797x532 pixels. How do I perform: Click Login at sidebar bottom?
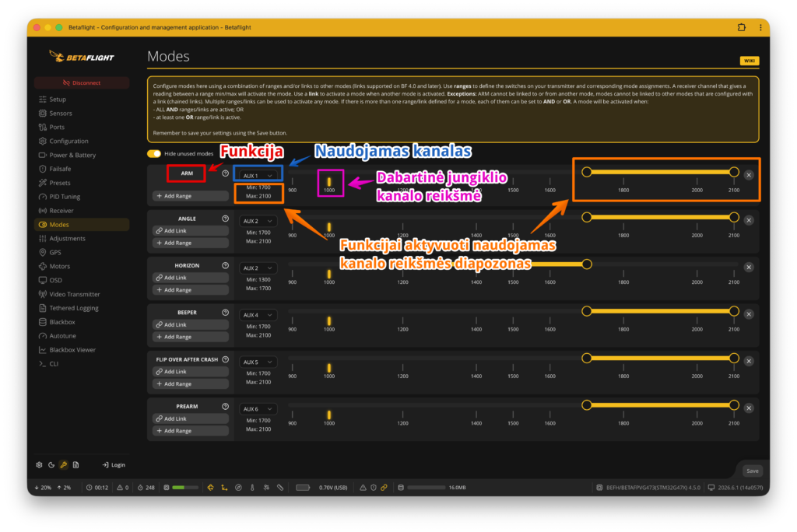tap(114, 464)
